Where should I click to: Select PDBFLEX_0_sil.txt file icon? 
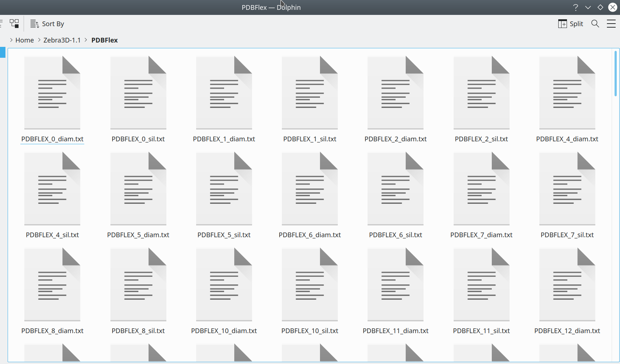coord(138,93)
